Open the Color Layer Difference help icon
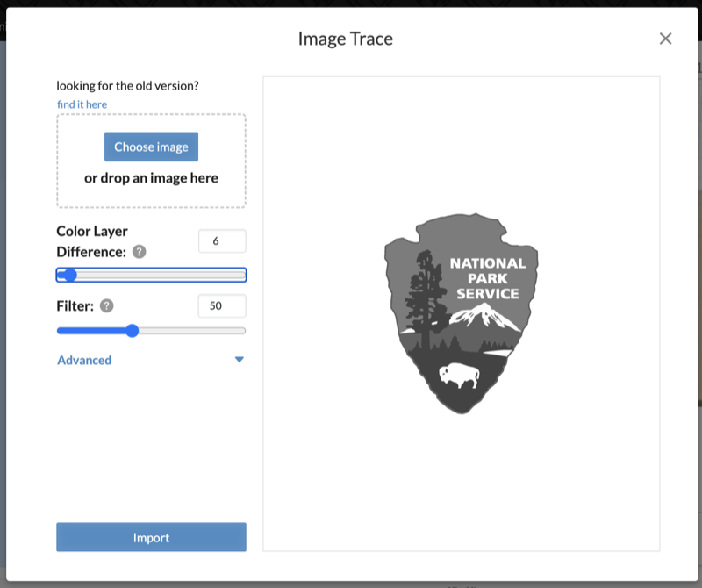Viewport: 702px width, 588px height. (140, 252)
